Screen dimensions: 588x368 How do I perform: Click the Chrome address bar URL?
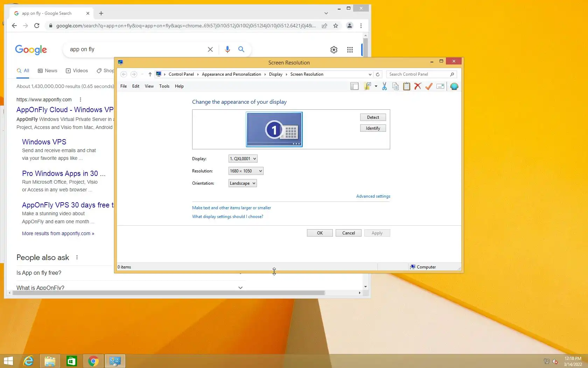tap(186, 26)
